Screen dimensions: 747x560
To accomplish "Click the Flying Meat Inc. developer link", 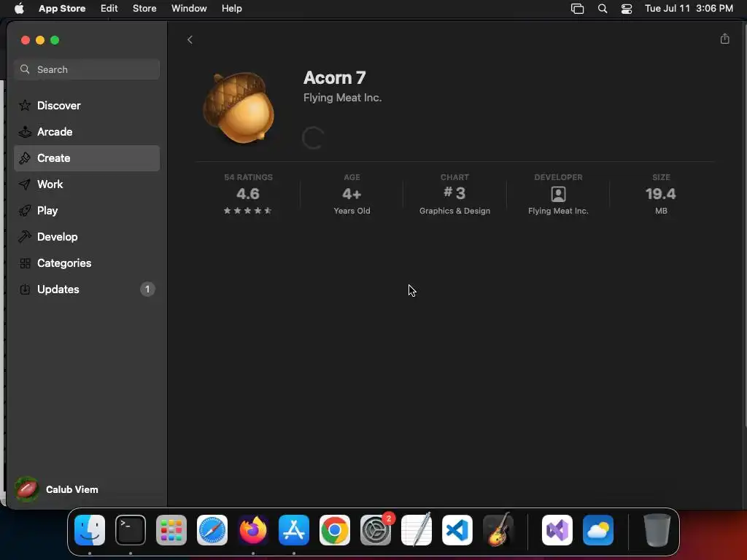I will pos(343,98).
